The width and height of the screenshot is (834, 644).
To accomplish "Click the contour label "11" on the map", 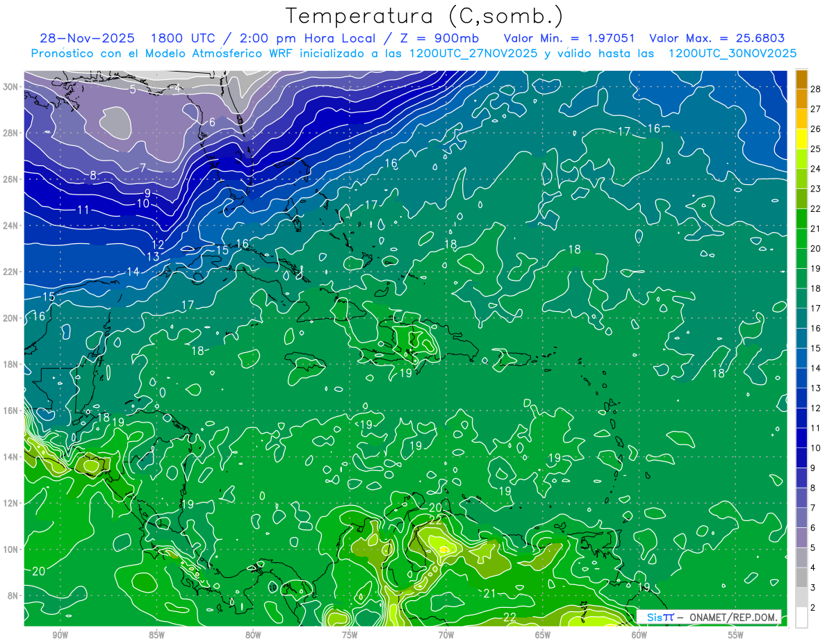I will coord(83,210).
